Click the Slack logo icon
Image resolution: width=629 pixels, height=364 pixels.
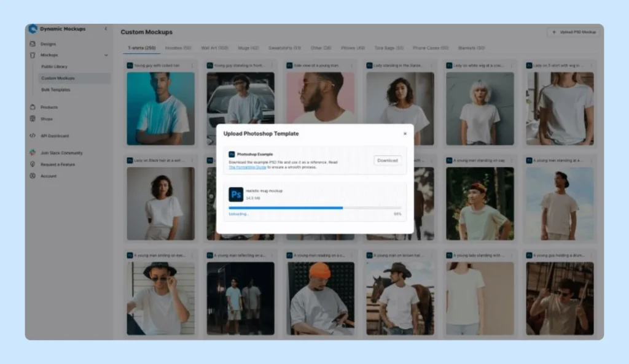point(33,153)
